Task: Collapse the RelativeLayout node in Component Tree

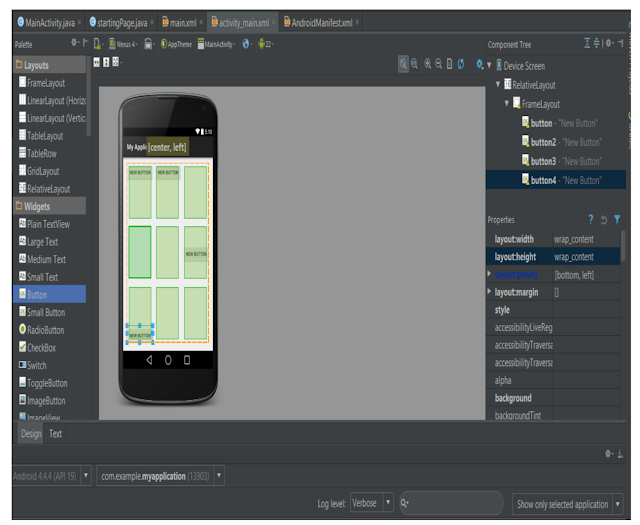Action: pos(498,85)
